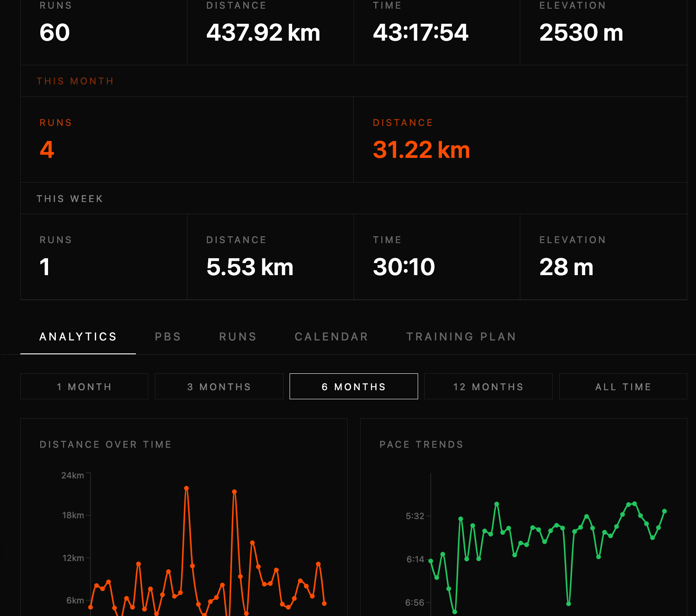Select the 1 Month time range
The image size is (696, 616).
click(x=84, y=386)
